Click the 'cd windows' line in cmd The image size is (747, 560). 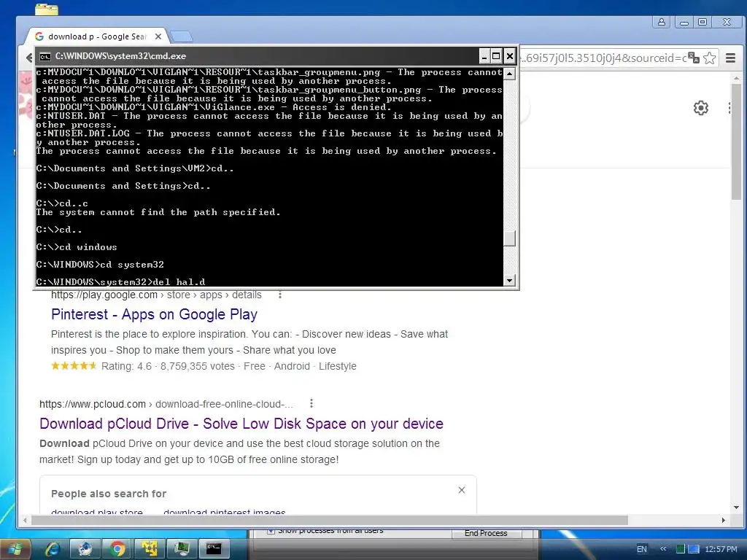point(77,247)
